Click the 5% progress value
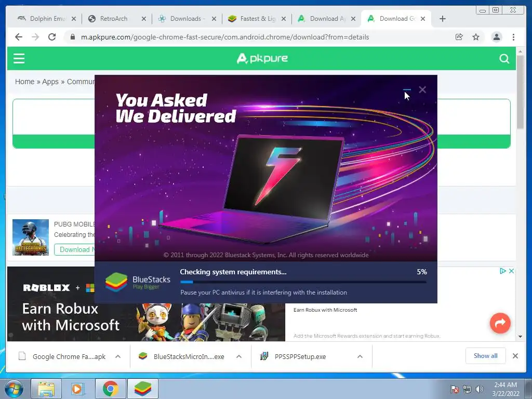 (422, 272)
